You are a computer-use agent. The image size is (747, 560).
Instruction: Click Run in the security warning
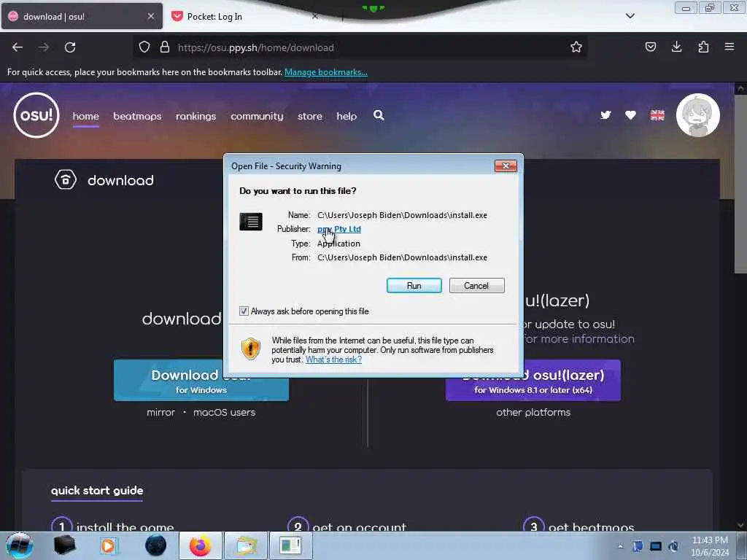pos(414,285)
